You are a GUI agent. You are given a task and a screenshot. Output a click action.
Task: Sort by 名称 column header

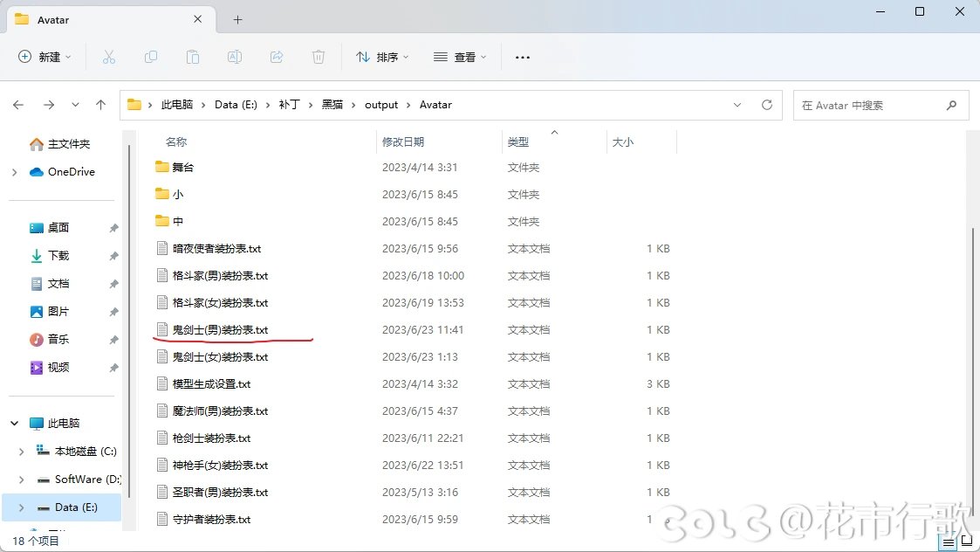(x=176, y=142)
